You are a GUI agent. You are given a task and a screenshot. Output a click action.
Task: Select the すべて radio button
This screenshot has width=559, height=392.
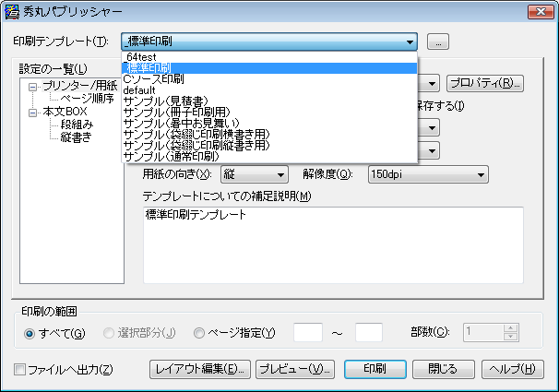coord(30,332)
